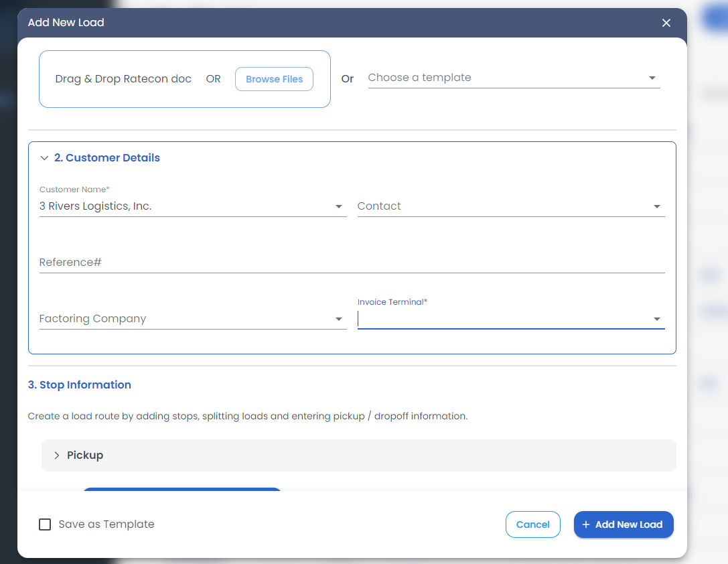Select the 3 Rivers Logistics, Inc. customer field
Screen dimensions: 728x564
click(x=193, y=206)
